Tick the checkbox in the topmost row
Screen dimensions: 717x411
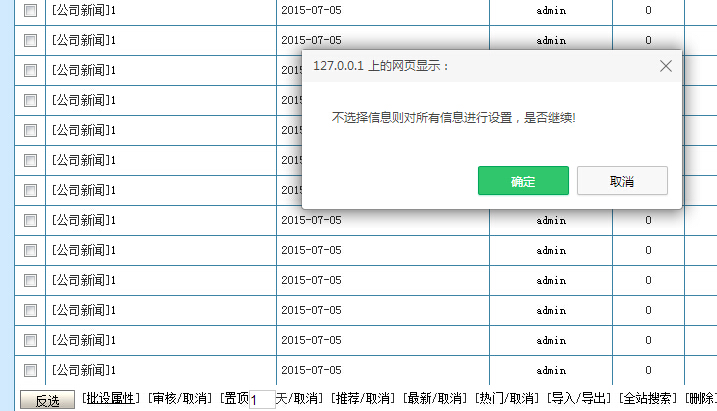[30, 10]
